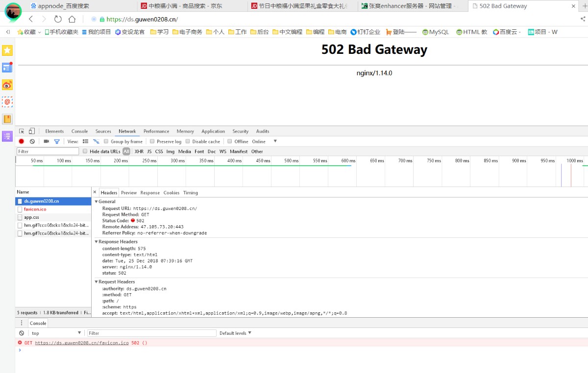The image size is (588, 373).
Task: Reload the page with the refresh icon
Action: coord(58,19)
